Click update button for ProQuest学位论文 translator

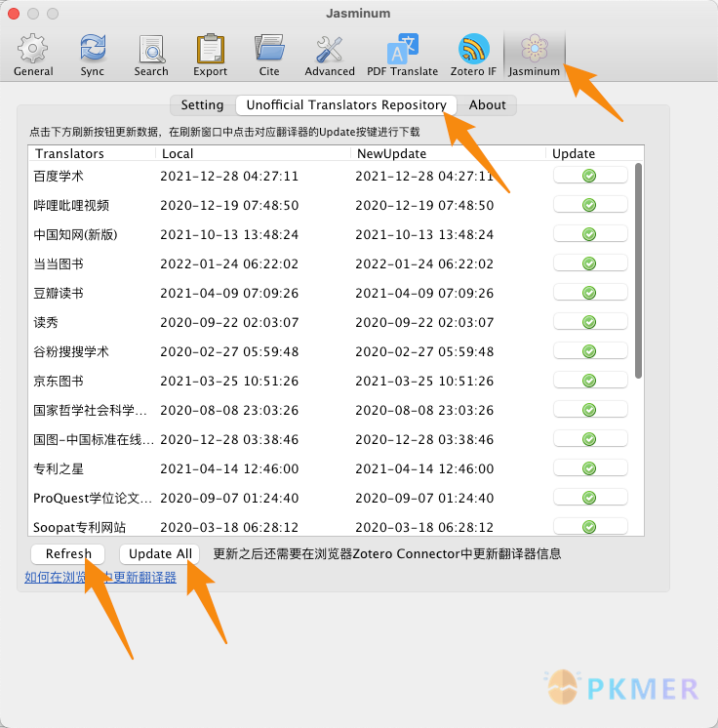[590, 498]
